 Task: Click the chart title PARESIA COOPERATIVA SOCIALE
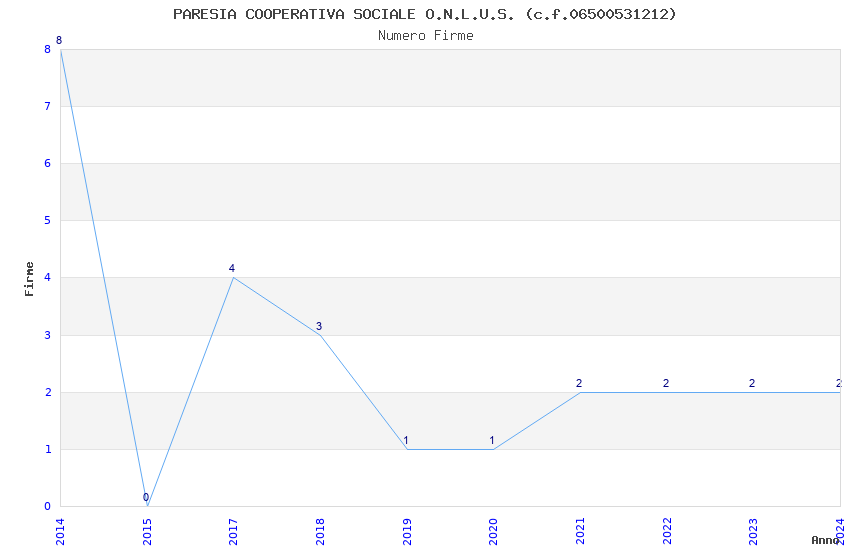(425, 14)
